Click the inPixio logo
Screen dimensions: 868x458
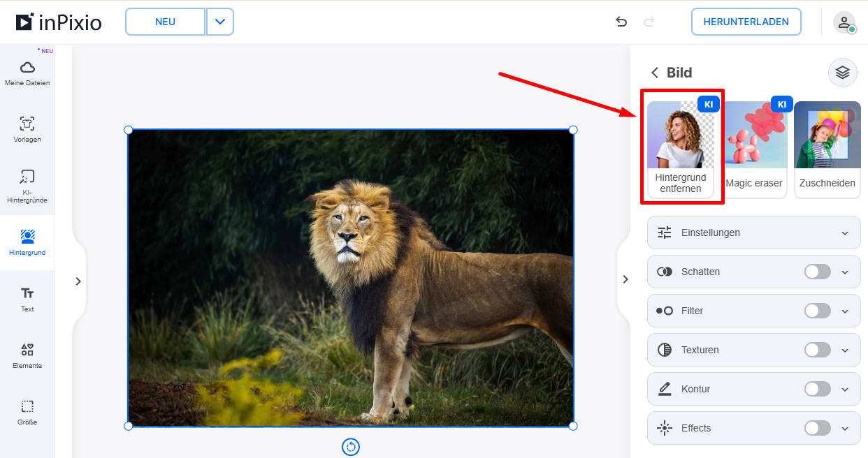click(x=59, y=22)
